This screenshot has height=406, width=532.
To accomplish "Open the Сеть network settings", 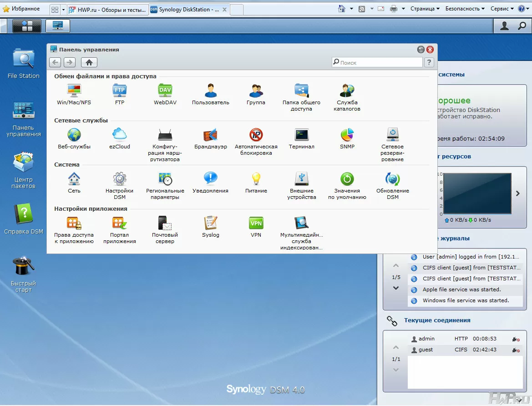I will (x=74, y=183).
